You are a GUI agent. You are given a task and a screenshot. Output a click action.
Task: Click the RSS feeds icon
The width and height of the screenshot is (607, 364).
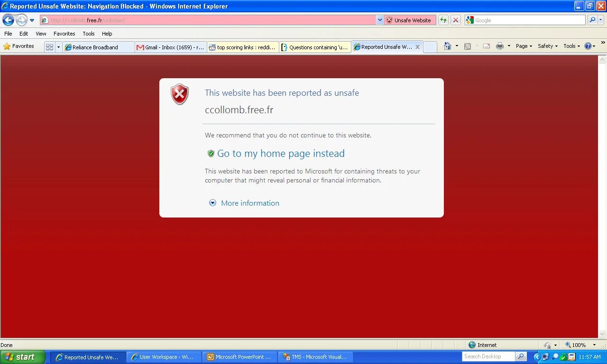[x=468, y=46]
